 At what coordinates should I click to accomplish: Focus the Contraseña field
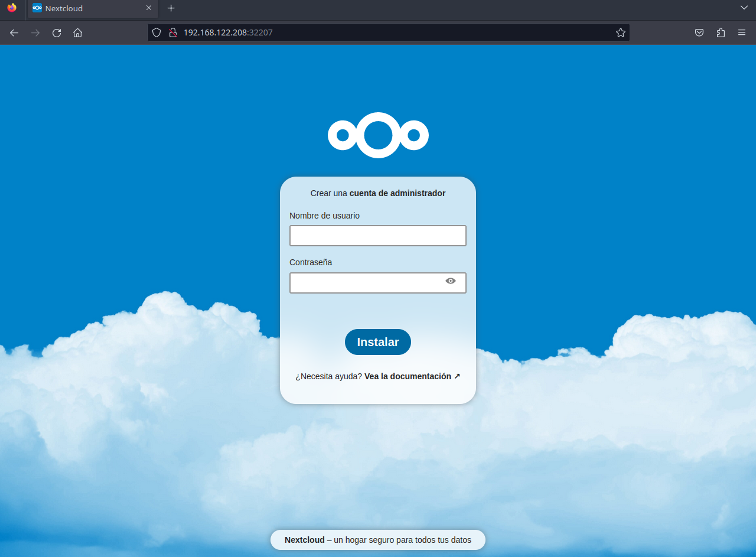click(x=378, y=283)
